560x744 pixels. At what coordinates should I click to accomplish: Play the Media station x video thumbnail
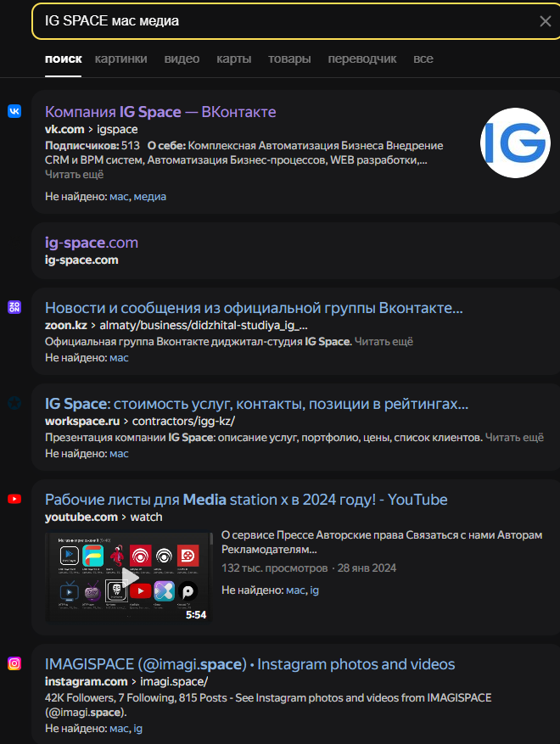(x=129, y=578)
